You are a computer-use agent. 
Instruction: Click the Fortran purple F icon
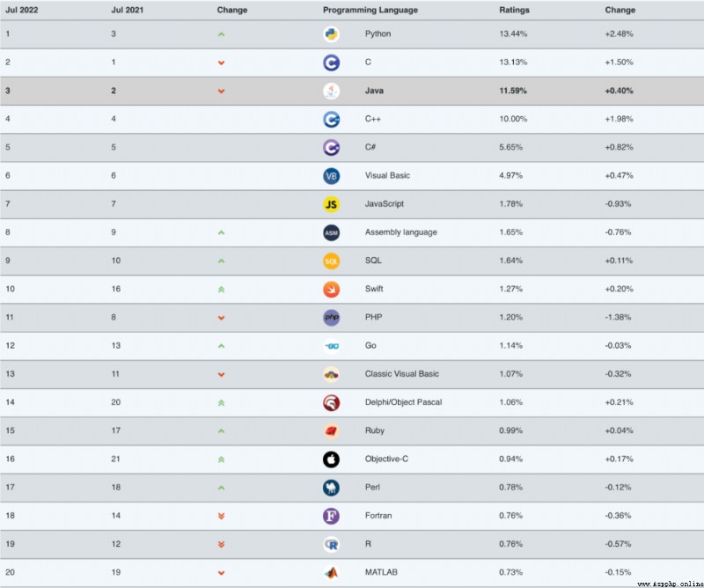[332, 516]
